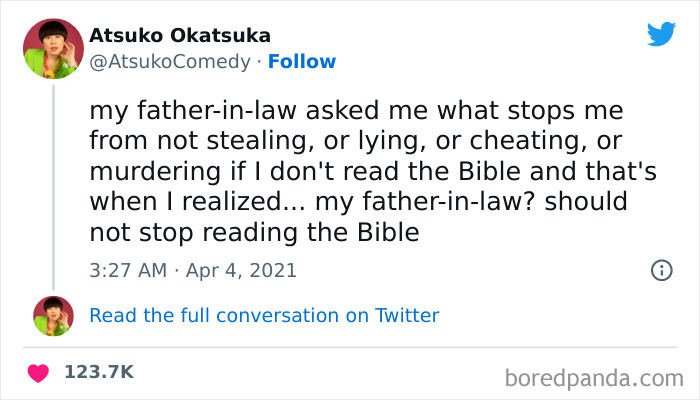Click the Twitter bird logo

tap(661, 33)
